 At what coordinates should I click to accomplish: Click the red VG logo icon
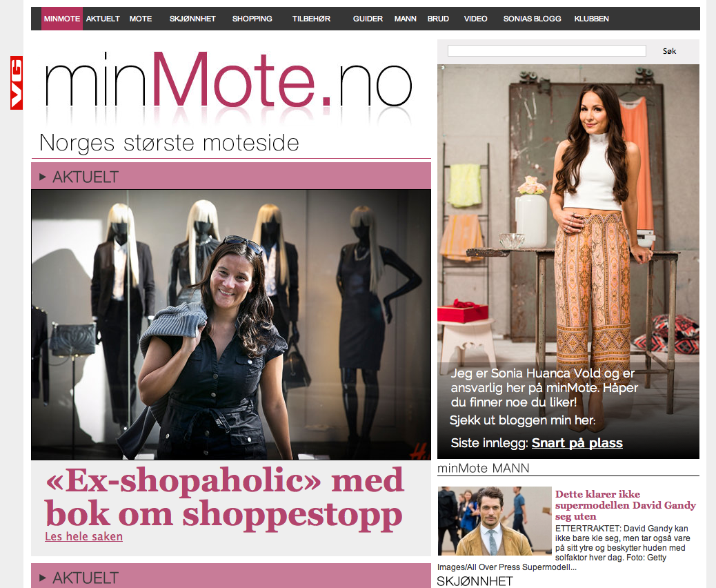(x=17, y=83)
